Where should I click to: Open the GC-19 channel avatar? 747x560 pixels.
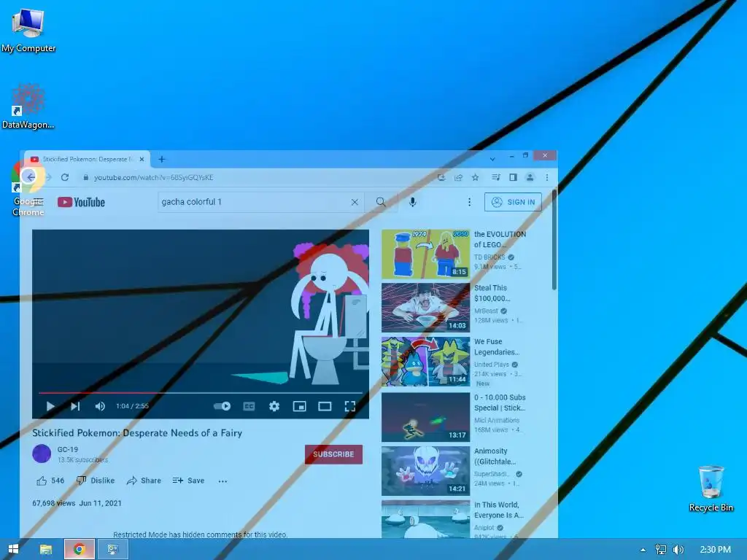click(x=42, y=454)
